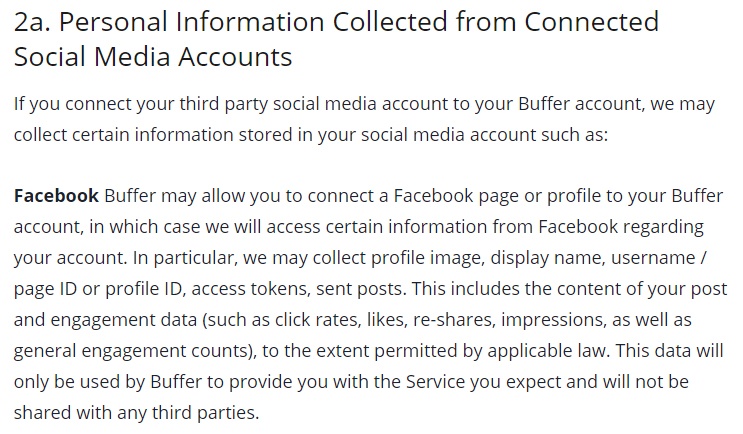
Task: Click the words 'Buffer account, we may'
Action: pos(616,104)
